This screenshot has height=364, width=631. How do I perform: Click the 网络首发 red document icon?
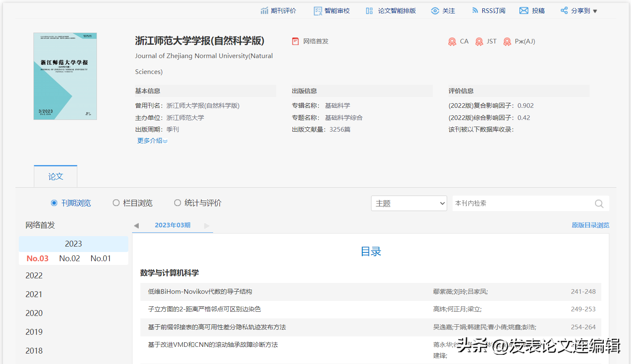point(295,41)
